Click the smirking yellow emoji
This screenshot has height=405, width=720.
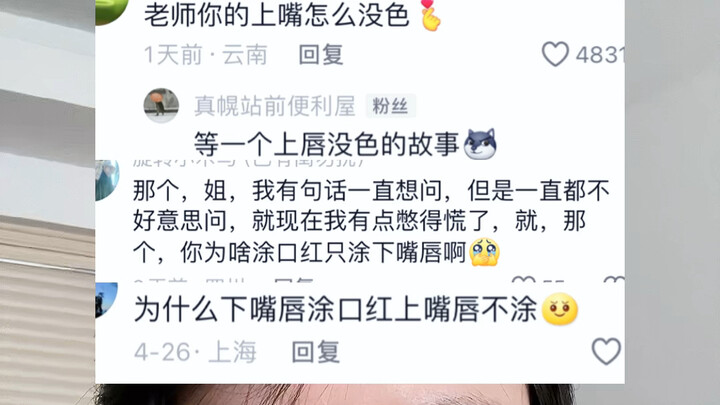(x=560, y=309)
